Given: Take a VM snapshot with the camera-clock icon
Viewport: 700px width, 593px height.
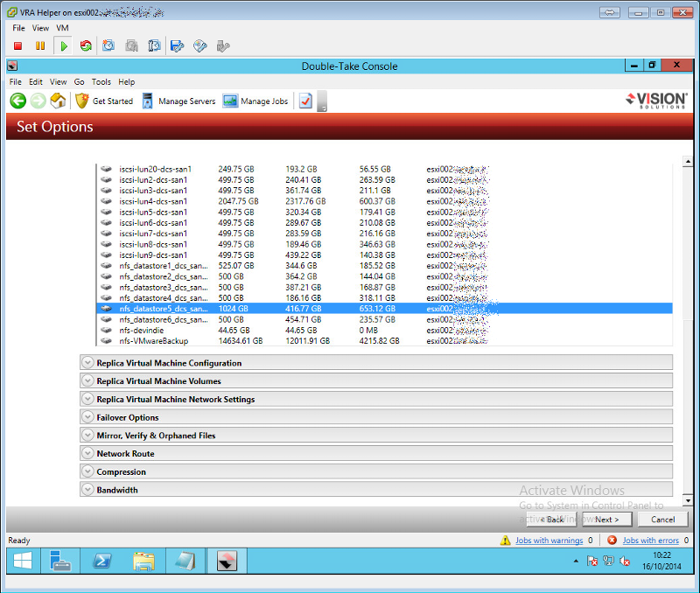Looking at the screenshot, I should click(x=108, y=46).
